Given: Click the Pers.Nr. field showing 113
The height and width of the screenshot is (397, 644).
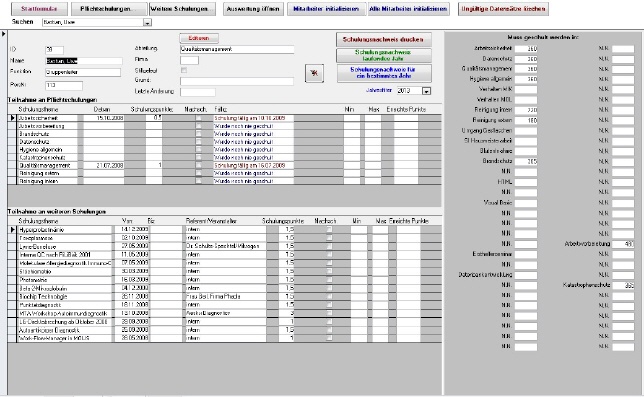Looking at the screenshot, I should (64, 85).
